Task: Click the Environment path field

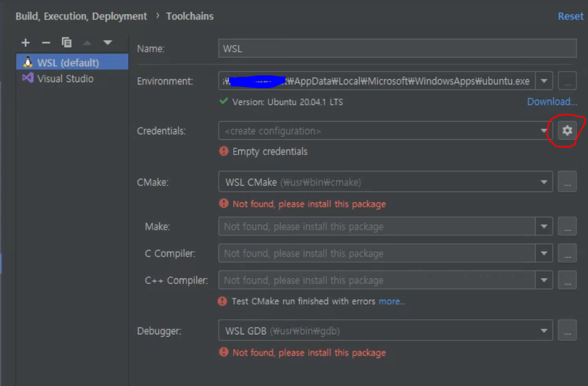Action: [x=377, y=81]
